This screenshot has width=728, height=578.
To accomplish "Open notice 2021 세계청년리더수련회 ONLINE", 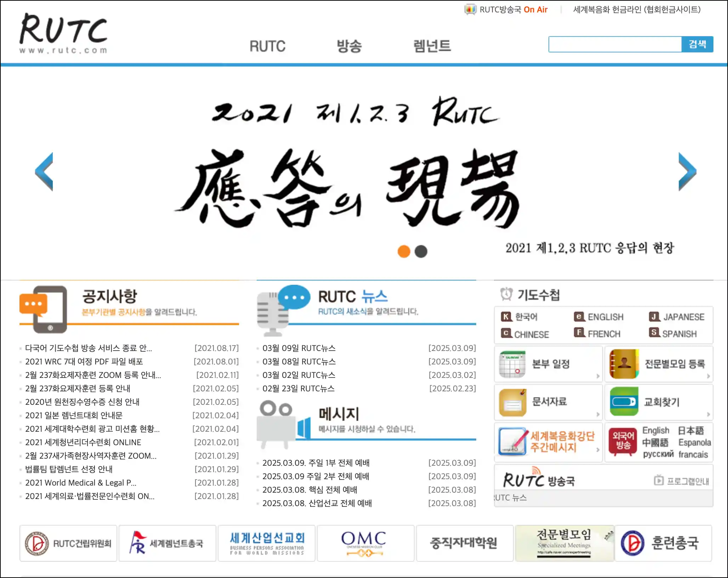I will tap(83, 442).
